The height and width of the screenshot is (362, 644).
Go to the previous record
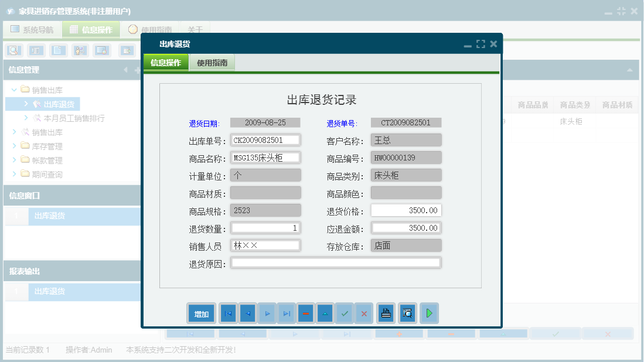[x=247, y=313]
